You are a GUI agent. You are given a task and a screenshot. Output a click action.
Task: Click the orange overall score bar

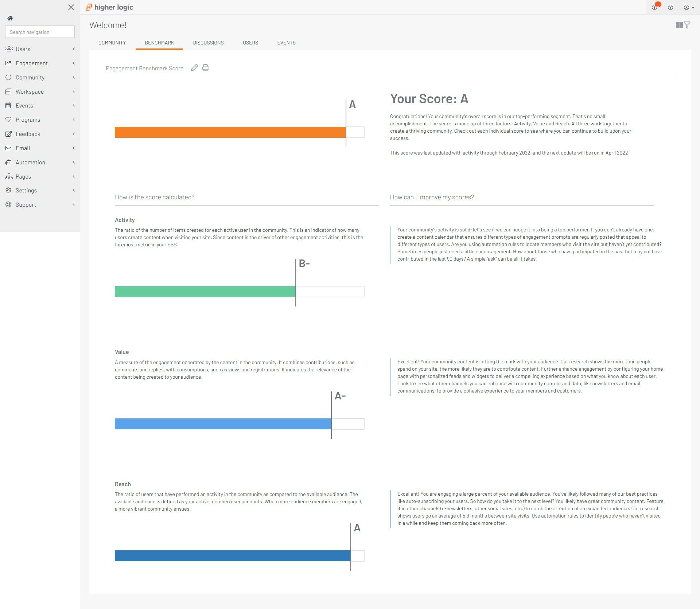[x=230, y=132]
